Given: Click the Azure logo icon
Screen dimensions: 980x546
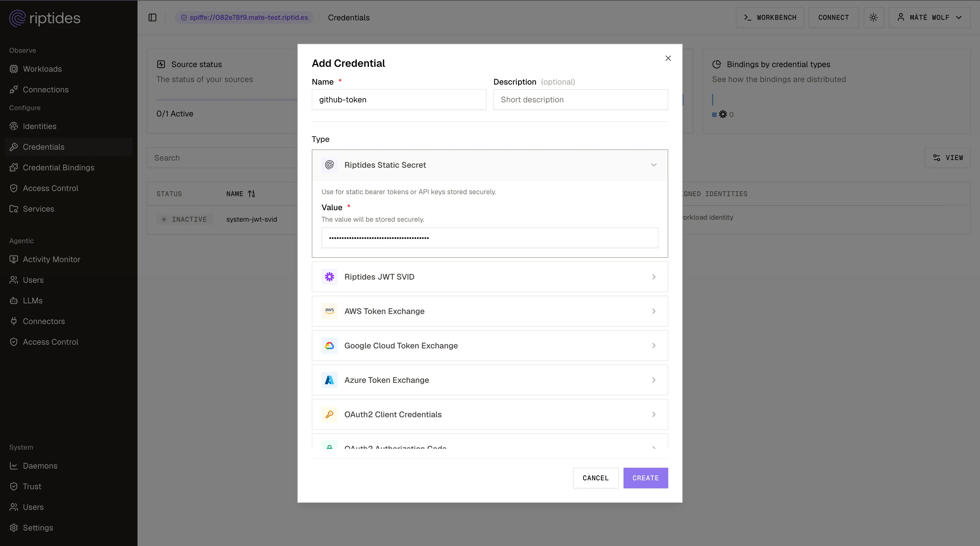Looking at the screenshot, I should coord(330,380).
